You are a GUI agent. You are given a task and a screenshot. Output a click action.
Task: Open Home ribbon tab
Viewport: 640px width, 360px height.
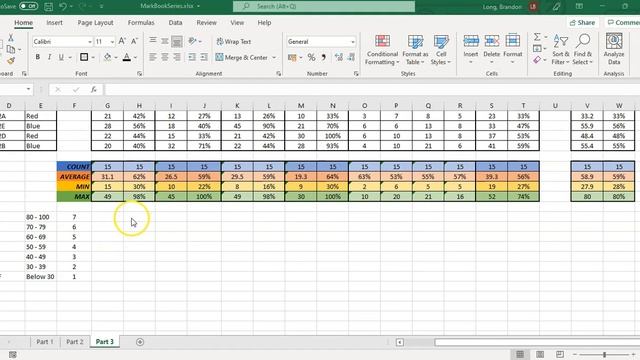(x=24, y=23)
